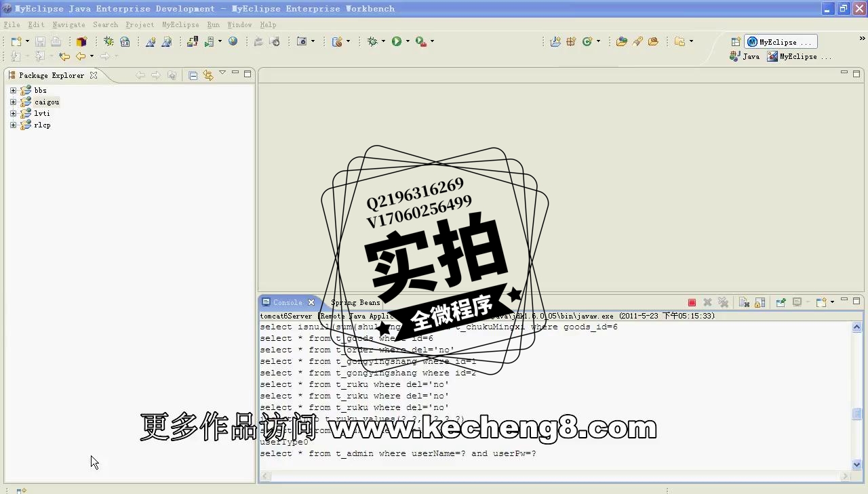Switch to the second MyEclipse perspective with image icon
This screenshot has height=494, width=868.
799,56
